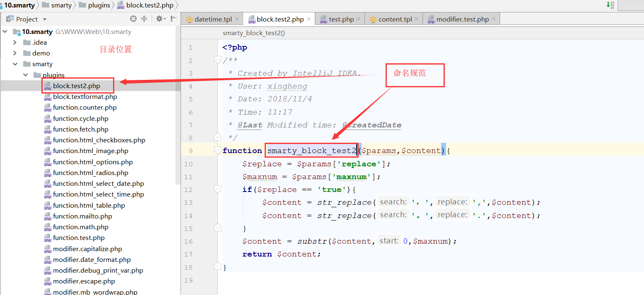This screenshot has width=644, height=295.
Task: Click the collapse all icon in Project panel
Action: 144,19
